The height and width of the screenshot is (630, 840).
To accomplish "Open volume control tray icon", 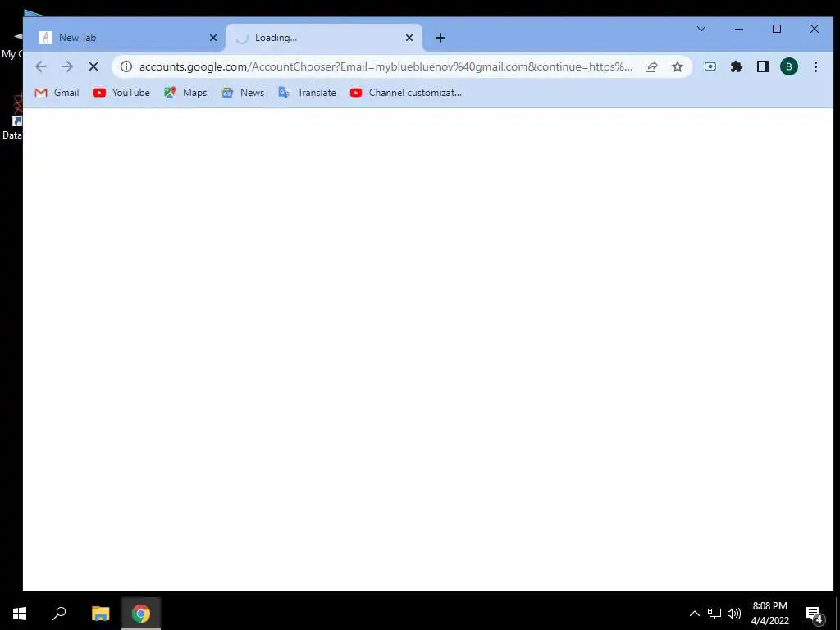I will click(734, 614).
